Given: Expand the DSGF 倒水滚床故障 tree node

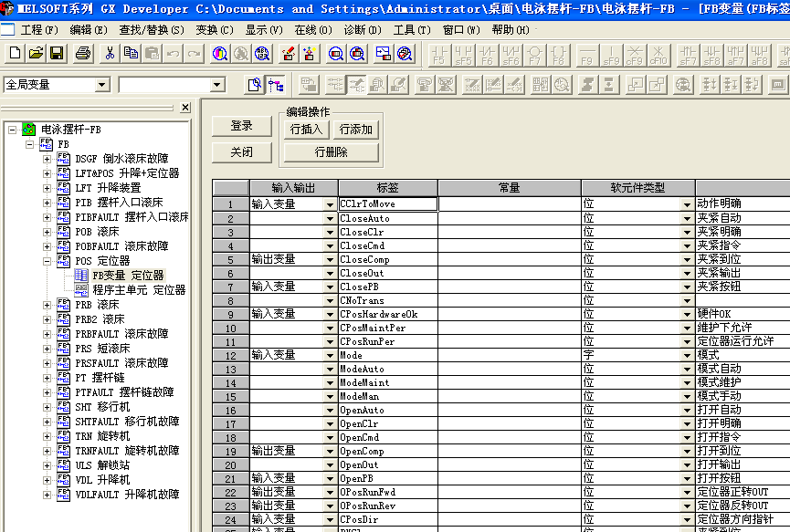Looking at the screenshot, I should point(47,159).
